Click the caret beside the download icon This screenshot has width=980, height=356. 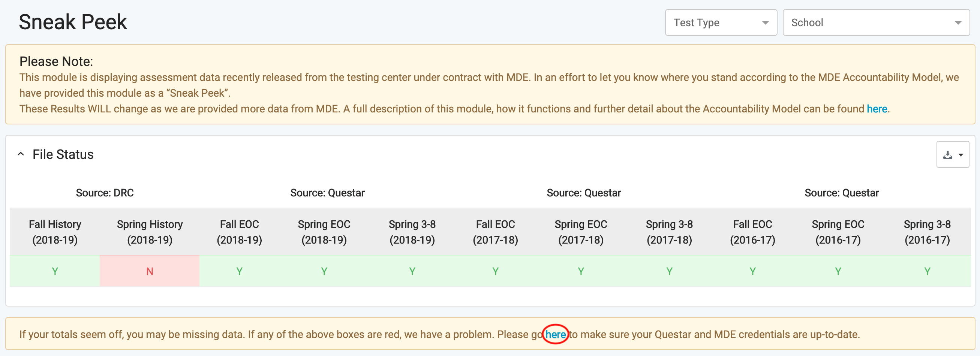coord(961,155)
